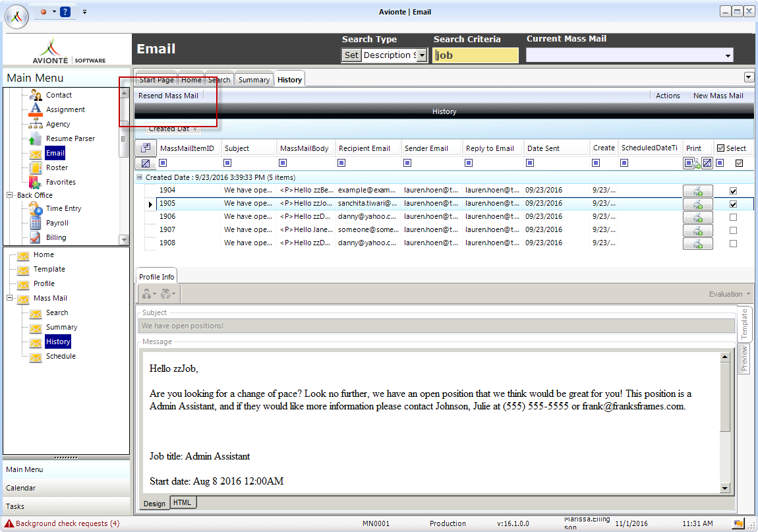Expand the Evaluation dropdown menu
Image resolution: width=758 pixels, height=532 pixels.
point(729,294)
